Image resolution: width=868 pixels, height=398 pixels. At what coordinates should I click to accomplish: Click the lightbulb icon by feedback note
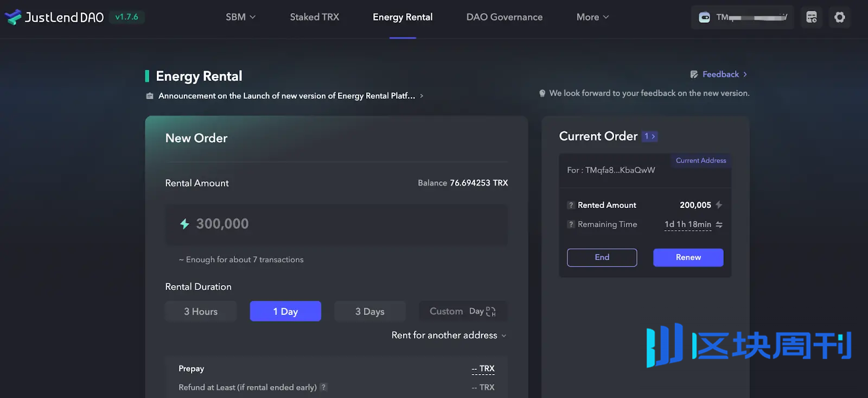[x=542, y=93]
